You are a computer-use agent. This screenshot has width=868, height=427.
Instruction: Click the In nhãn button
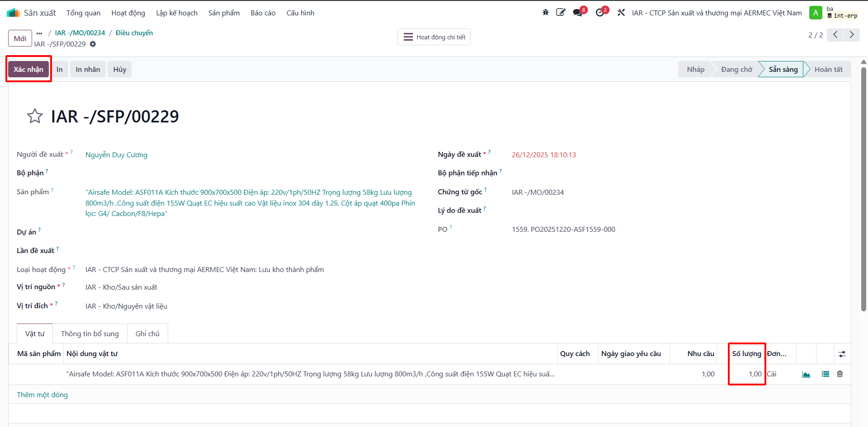88,69
